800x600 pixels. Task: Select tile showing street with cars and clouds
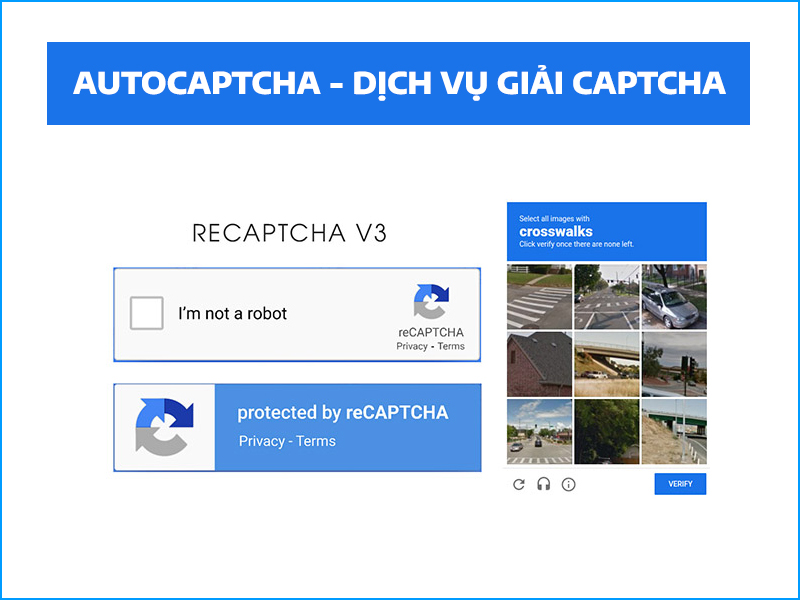[x=539, y=432]
